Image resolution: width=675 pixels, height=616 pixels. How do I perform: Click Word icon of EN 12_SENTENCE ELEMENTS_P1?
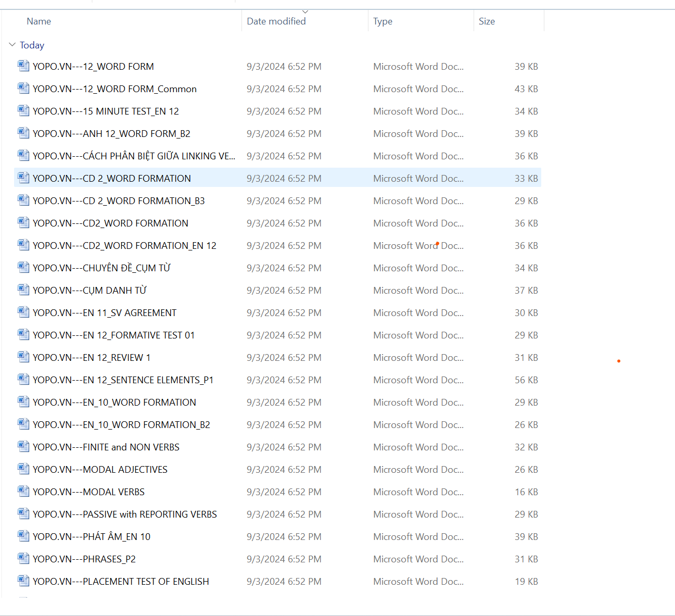click(23, 379)
